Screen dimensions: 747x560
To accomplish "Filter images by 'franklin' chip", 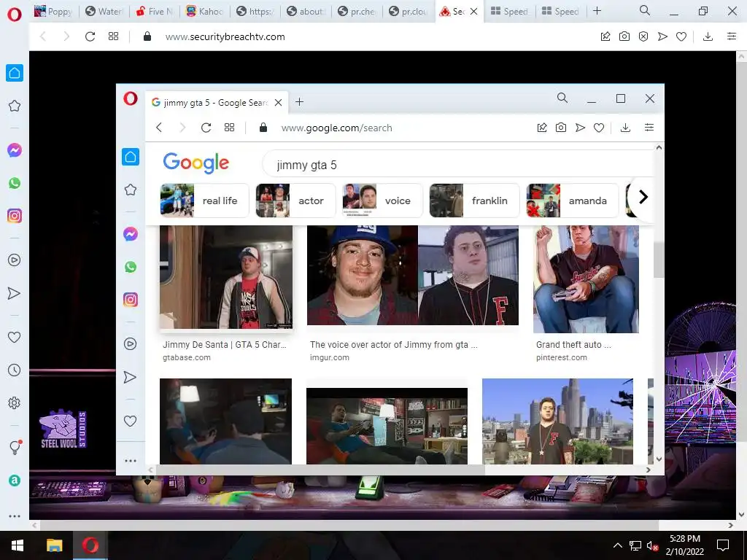I will point(474,201).
